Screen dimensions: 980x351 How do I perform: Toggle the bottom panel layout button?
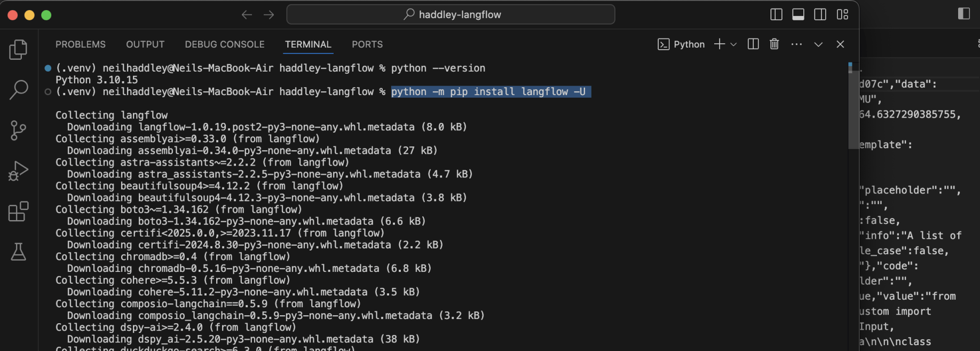coord(798,14)
